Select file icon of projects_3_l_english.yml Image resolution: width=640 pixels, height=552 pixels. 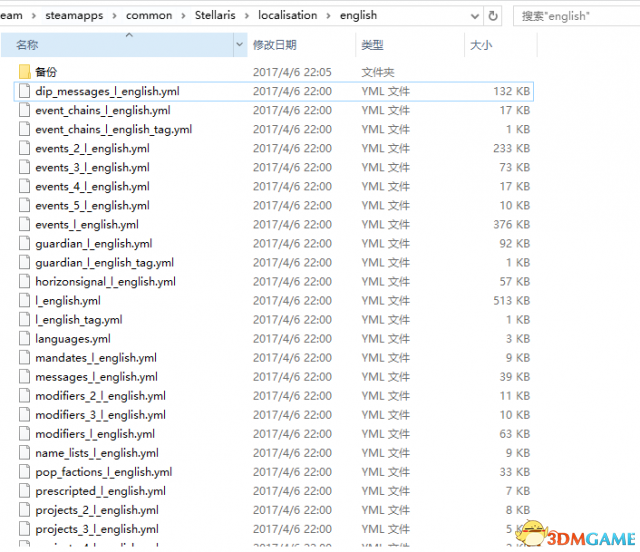[24, 529]
